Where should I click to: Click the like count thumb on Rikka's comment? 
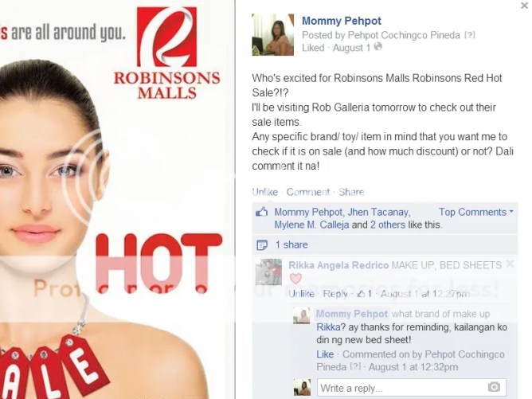pos(362,294)
